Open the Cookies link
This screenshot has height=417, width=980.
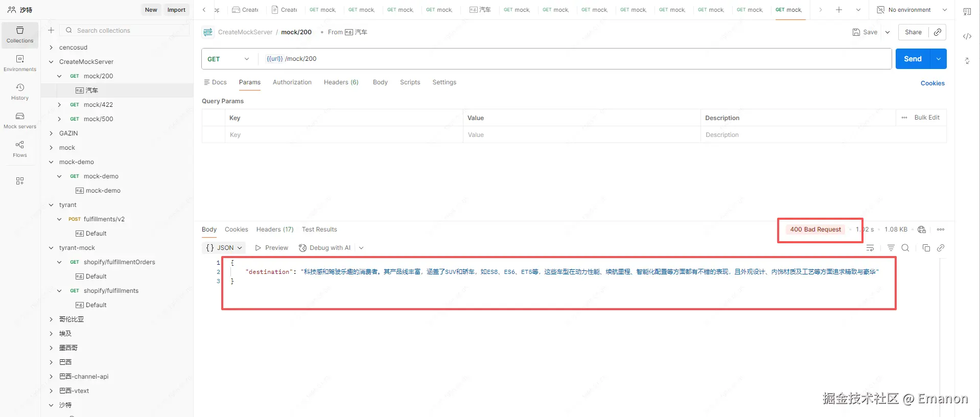(932, 83)
